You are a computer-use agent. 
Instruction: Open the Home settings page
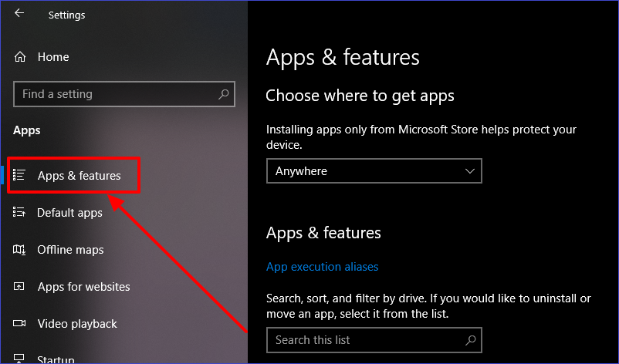(53, 57)
